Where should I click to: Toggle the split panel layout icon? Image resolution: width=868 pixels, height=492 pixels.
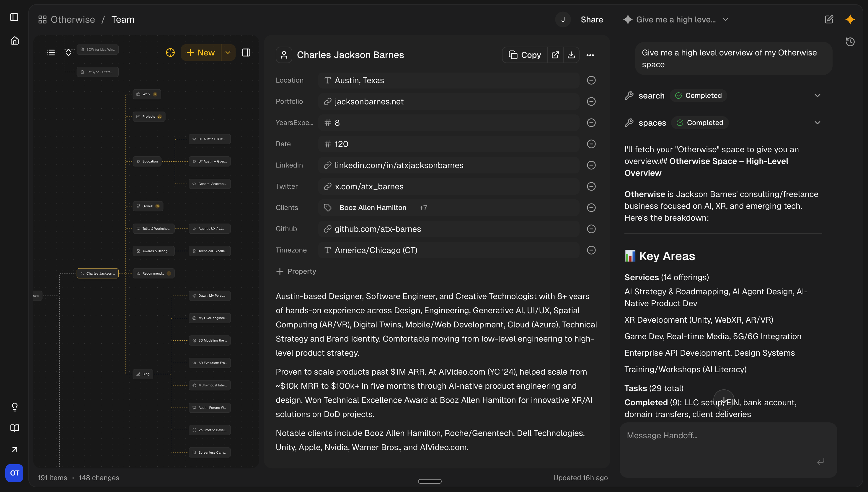(x=246, y=53)
